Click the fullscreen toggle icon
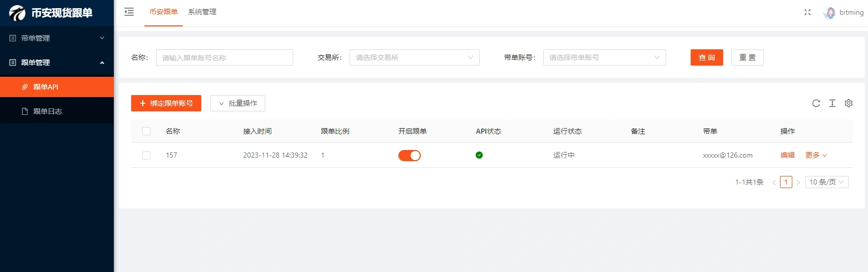868x272 pixels. [808, 12]
